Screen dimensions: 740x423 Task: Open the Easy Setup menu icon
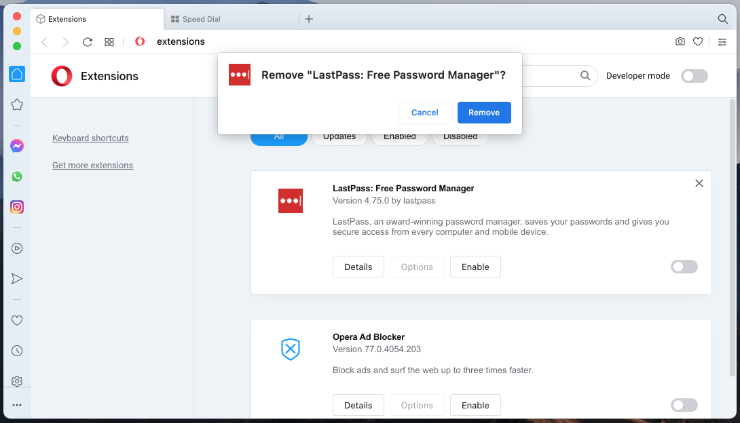pyautogui.click(x=722, y=42)
